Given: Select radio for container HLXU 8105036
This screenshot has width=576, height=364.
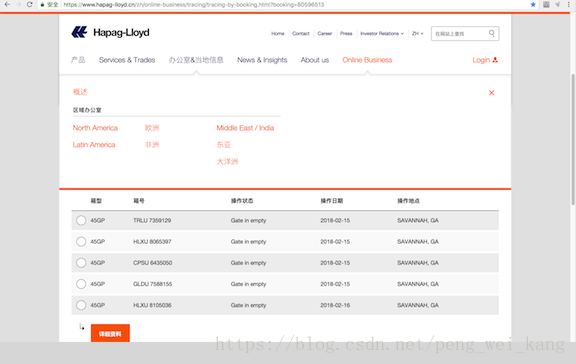Looking at the screenshot, I should [81, 305].
